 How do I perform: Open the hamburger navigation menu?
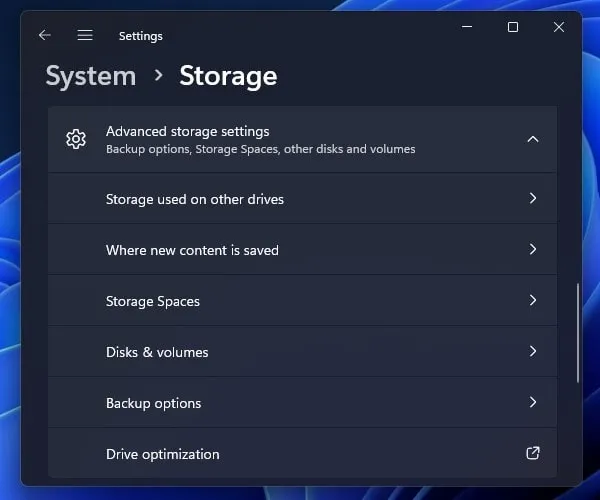click(85, 35)
